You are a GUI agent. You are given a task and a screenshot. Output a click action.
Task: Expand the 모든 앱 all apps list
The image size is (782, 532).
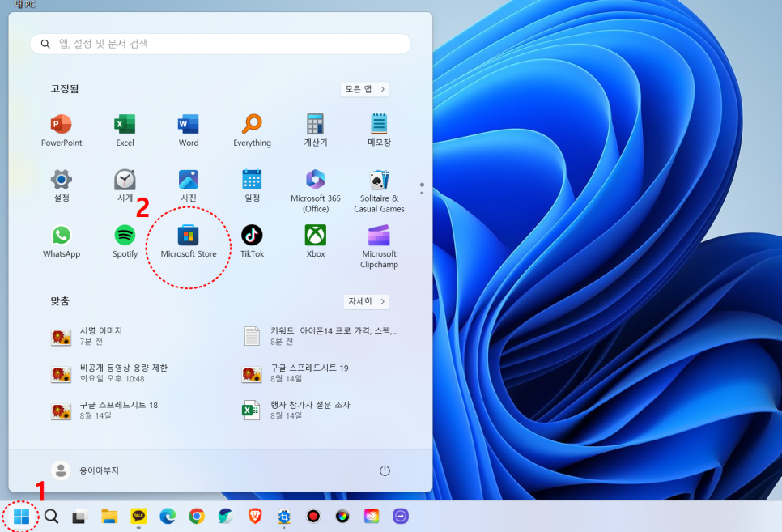(365, 89)
